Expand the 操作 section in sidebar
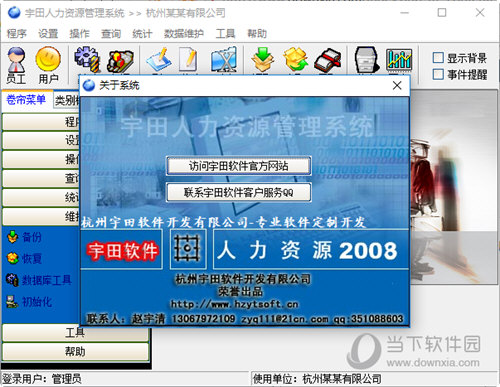Image resolution: width=500 pixels, height=387 pixels. click(41, 159)
